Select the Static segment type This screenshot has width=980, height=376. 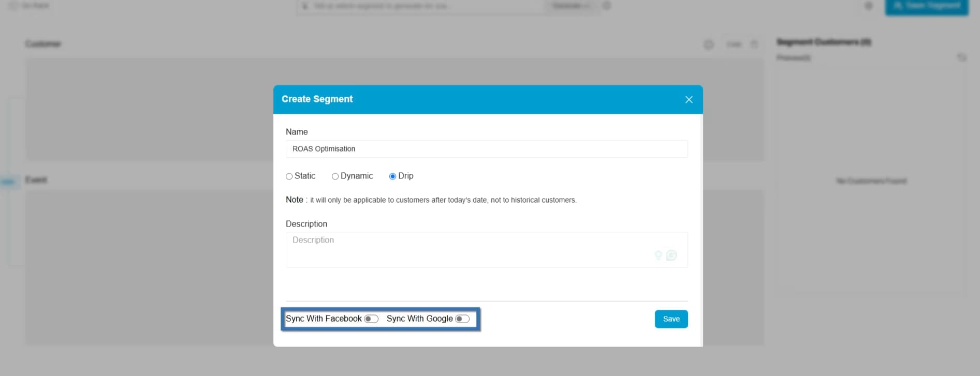pyautogui.click(x=289, y=176)
